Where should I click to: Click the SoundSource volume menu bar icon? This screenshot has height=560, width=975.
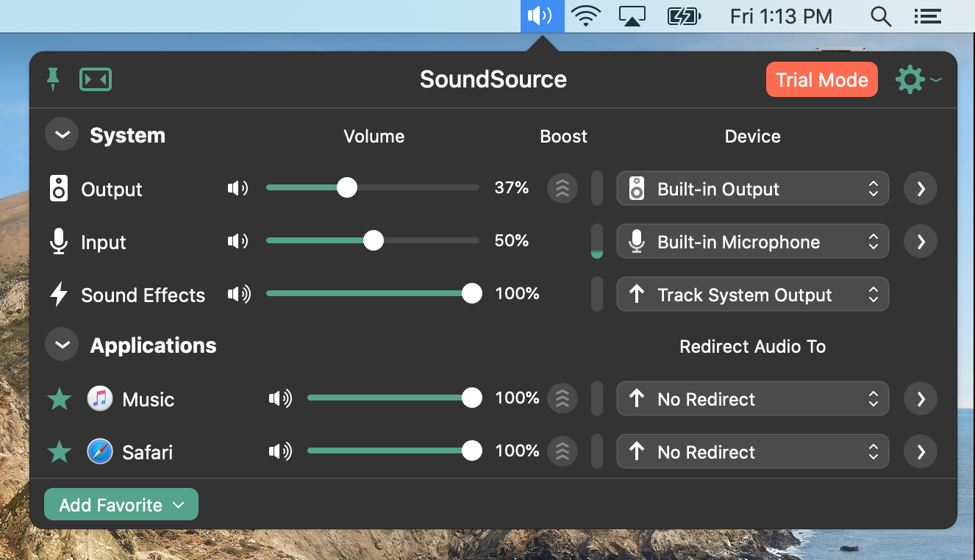542,16
